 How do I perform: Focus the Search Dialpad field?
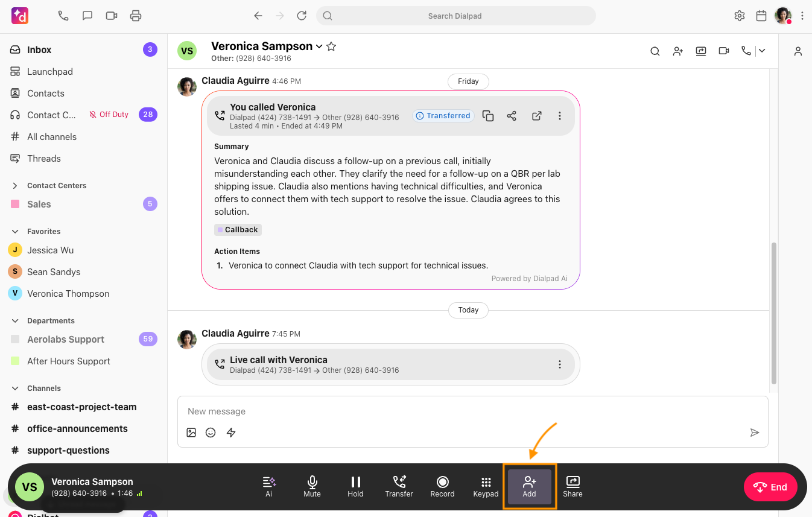455,16
